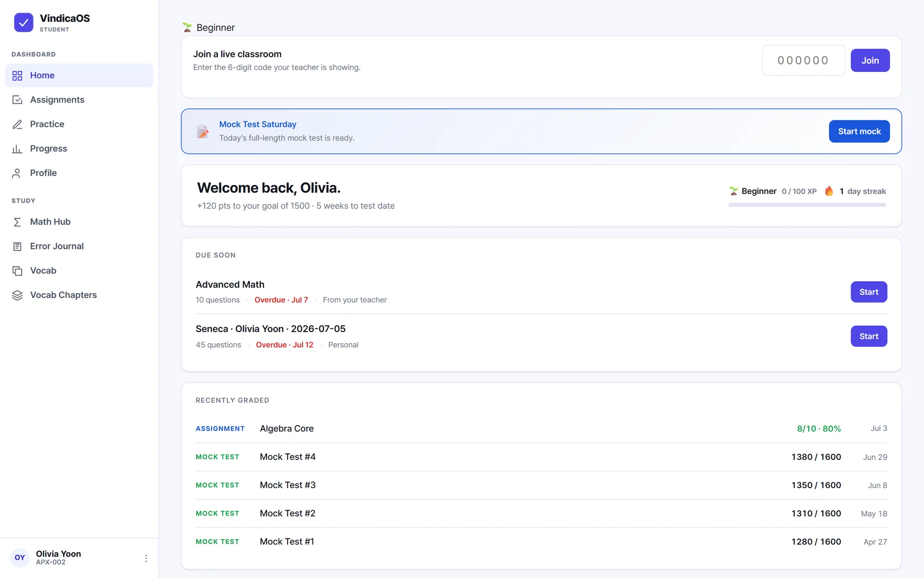This screenshot has width=924, height=578.
Task: Go to Assignments in the sidebar
Action: pyautogui.click(x=79, y=100)
